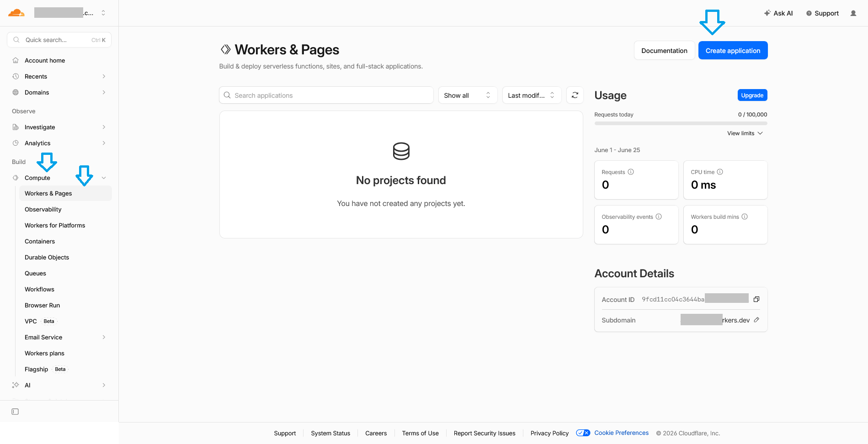
Task: Expand View limits
Action: (x=745, y=133)
